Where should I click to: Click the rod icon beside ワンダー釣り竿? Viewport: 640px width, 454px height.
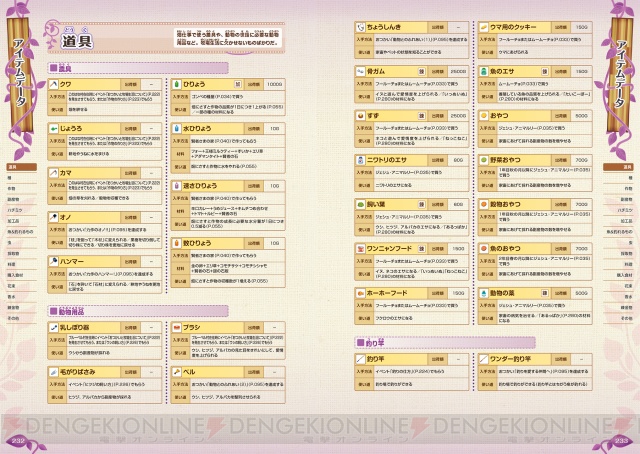[484, 359]
